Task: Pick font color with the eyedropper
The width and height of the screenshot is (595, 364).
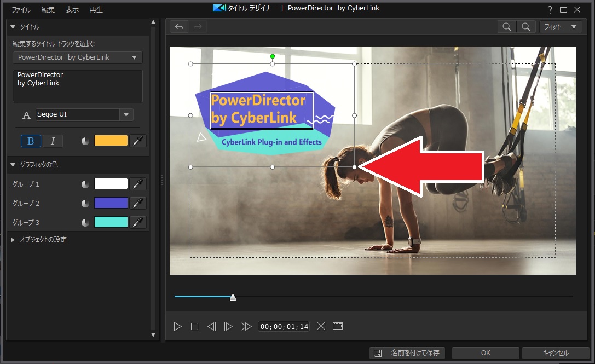Action: [138, 141]
